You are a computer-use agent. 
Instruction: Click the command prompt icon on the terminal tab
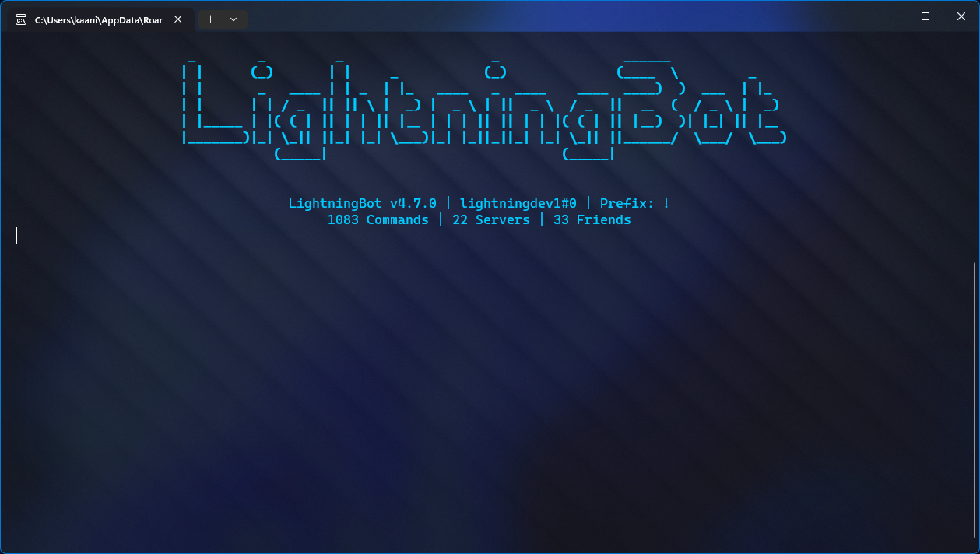click(x=20, y=19)
